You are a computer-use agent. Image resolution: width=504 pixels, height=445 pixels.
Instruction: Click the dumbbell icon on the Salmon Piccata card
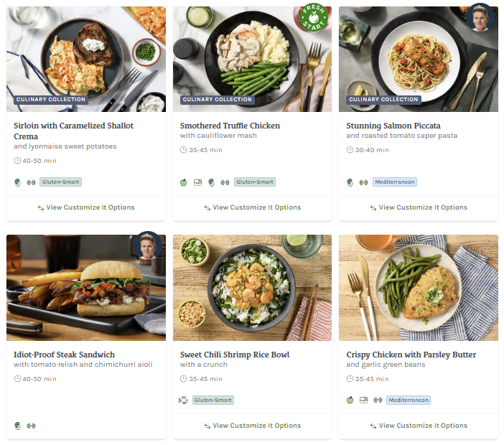363,182
